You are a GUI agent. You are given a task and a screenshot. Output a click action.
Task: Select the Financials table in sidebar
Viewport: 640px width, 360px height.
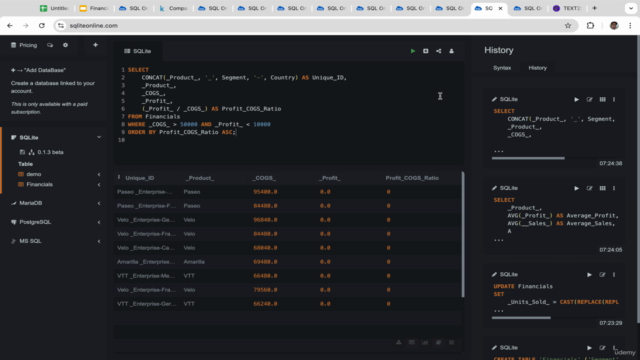[39, 184]
